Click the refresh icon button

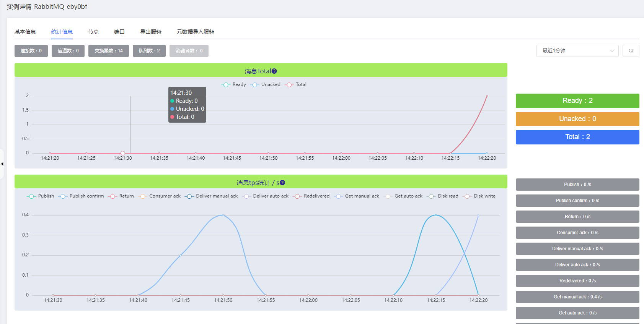click(631, 51)
